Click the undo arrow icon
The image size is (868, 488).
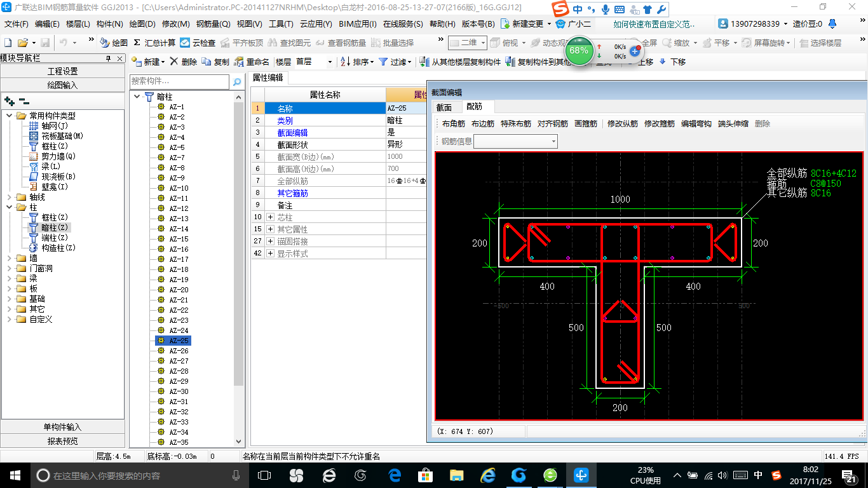tap(63, 43)
